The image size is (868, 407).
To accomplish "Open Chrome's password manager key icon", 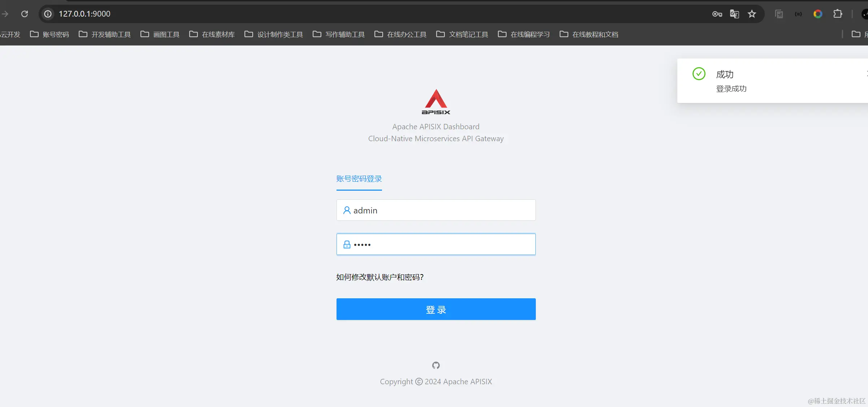I will pyautogui.click(x=717, y=14).
